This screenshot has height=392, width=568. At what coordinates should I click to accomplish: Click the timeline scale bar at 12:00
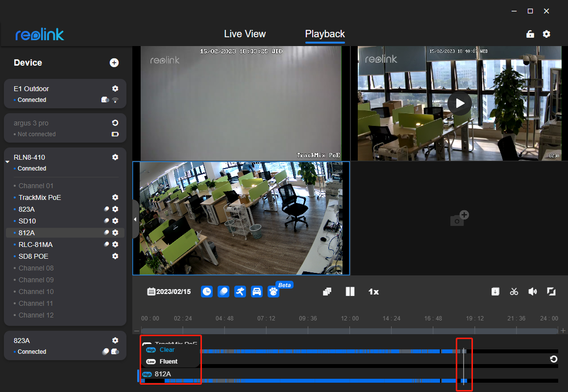(349, 331)
